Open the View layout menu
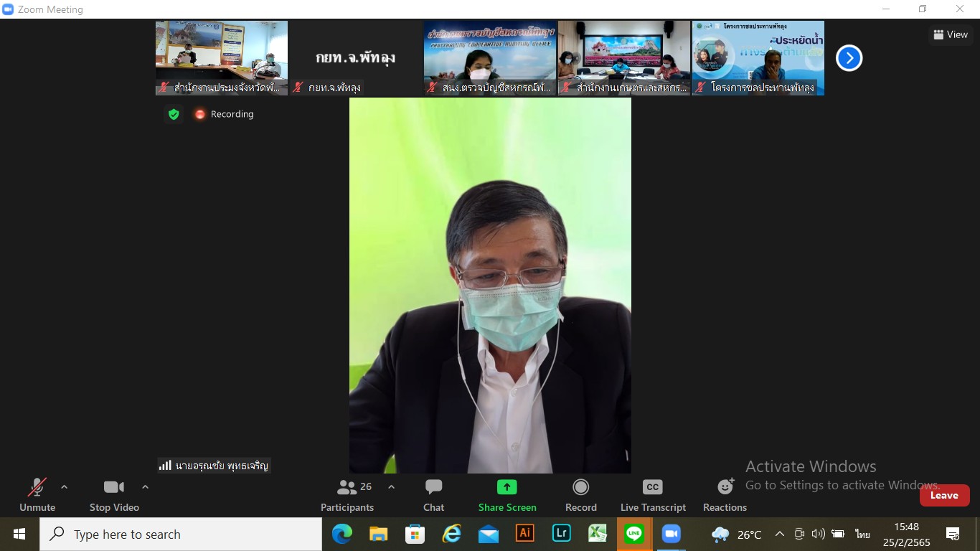980x551 pixels. 951,34
